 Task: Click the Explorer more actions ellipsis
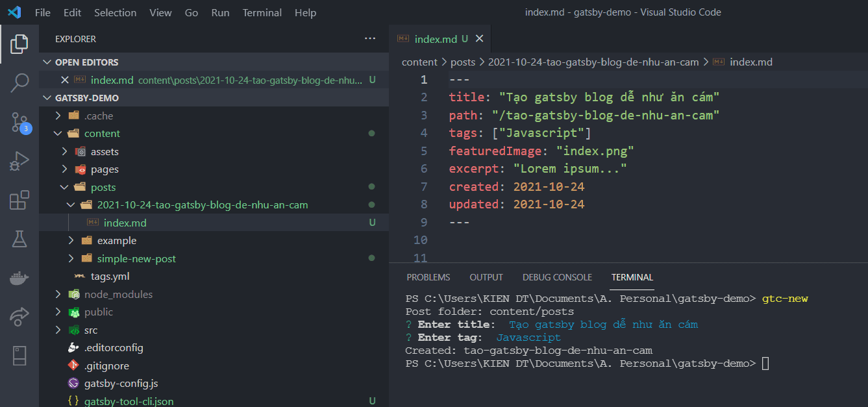point(370,39)
